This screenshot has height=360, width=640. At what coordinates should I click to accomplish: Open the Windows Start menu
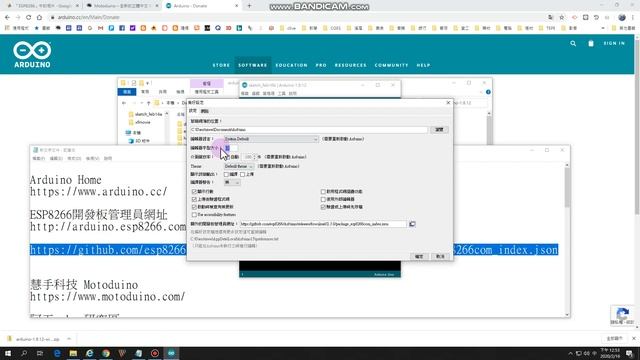pyautogui.click(x=8, y=353)
